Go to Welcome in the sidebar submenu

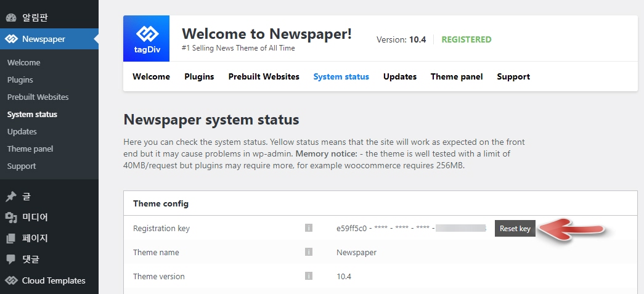pos(24,62)
